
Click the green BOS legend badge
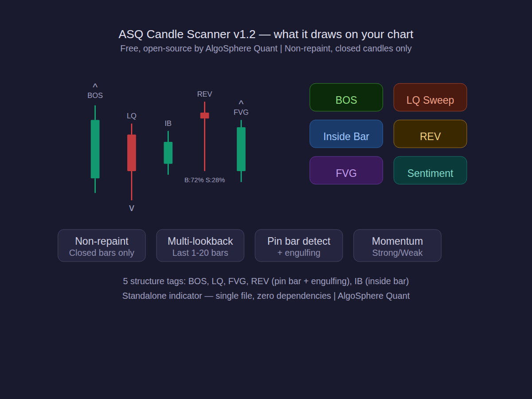pyautogui.click(x=346, y=98)
